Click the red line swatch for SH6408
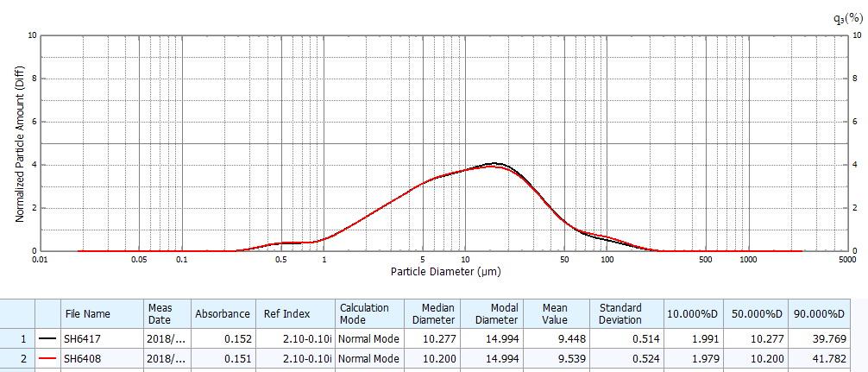The height and width of the screenshot is (372, 868). [x=47, y=358]
